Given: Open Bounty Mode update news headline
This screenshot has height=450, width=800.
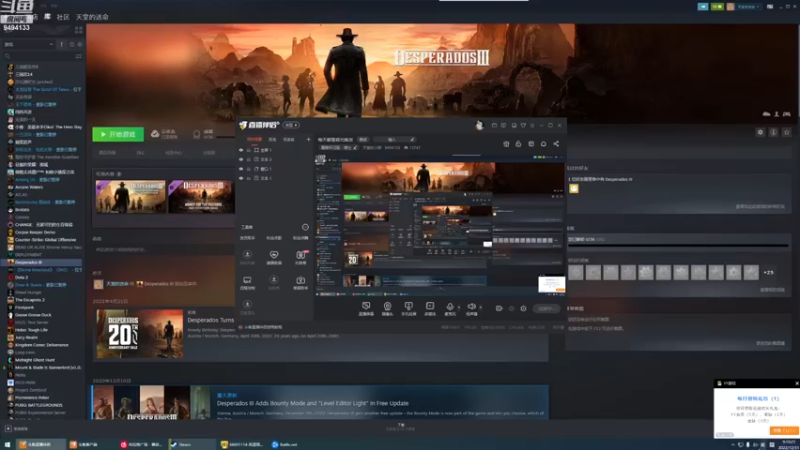Looking at the screenshot, I should (313, 403).
